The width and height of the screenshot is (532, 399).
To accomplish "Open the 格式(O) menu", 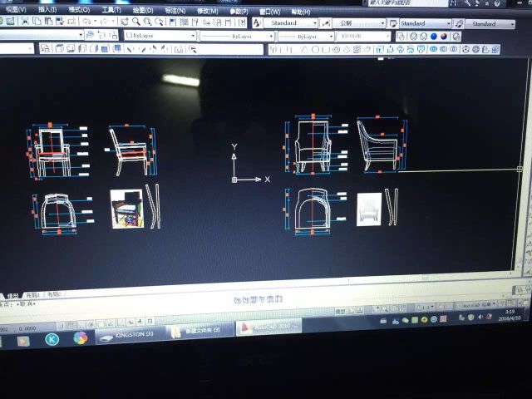I will click(x=80, y=10).
